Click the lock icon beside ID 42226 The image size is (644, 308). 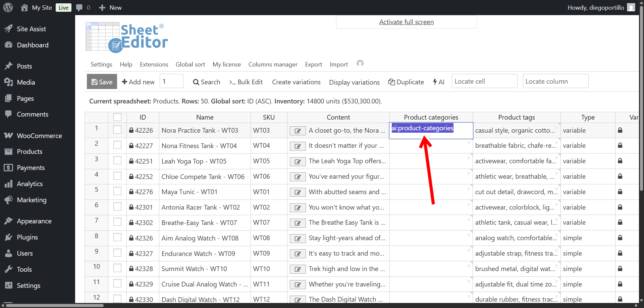[x=131, y=130]
